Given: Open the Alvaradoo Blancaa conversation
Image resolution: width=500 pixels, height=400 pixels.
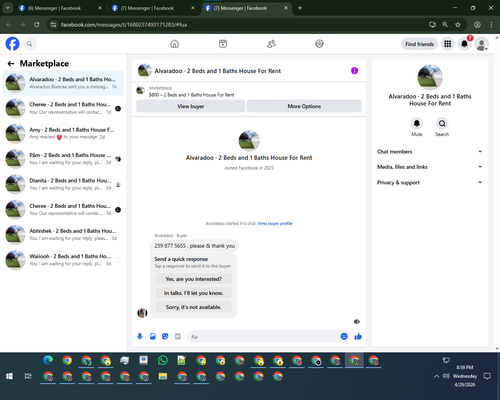Looking at the screenshot, I should point(63,83).
